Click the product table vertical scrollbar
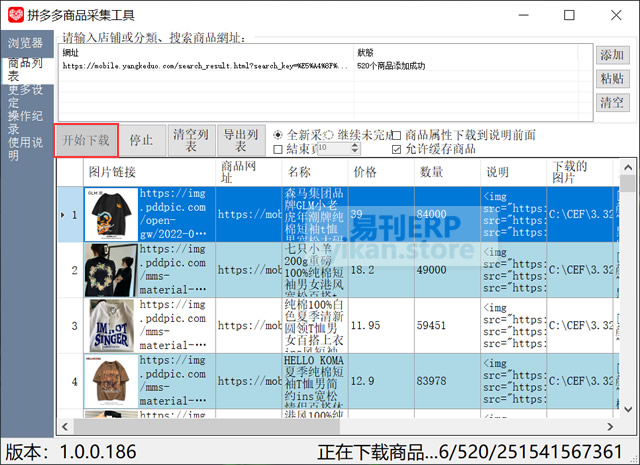 [628, 300]
